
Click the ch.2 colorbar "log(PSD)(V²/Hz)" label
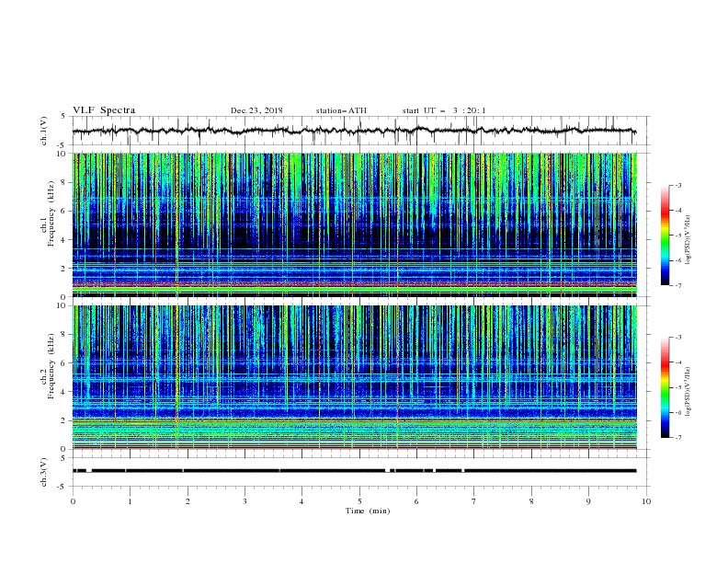coord(688,392)
